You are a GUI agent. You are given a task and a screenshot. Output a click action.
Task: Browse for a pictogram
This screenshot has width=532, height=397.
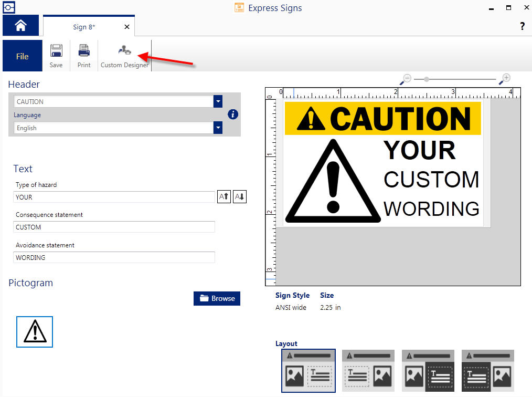coord(217,298)
